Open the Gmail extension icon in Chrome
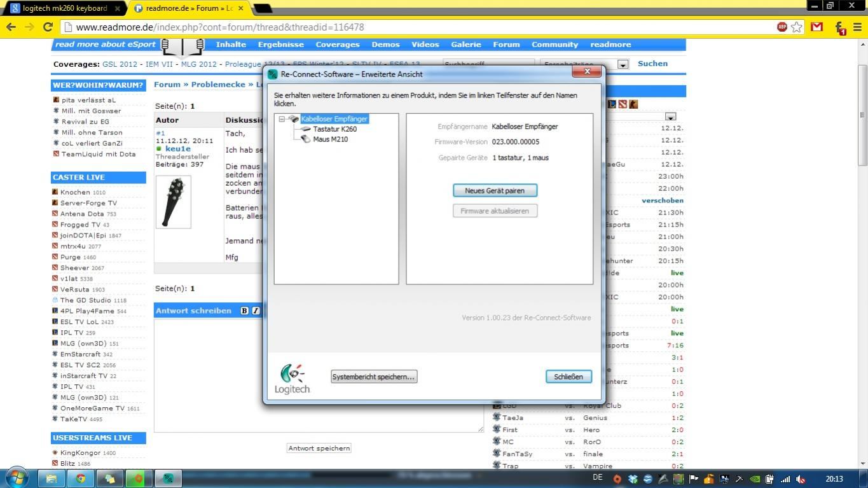Screen dimensions: 868x488 [817, 27]
